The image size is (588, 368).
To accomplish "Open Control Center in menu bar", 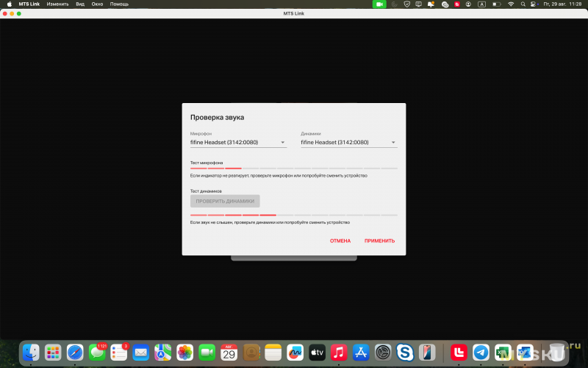I will pyautogui.click(x=534, y=4).
